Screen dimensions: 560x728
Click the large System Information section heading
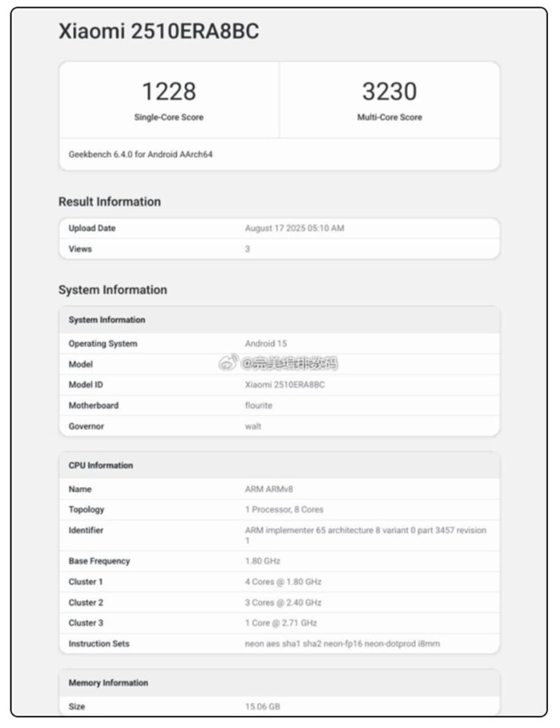(113, 290)
